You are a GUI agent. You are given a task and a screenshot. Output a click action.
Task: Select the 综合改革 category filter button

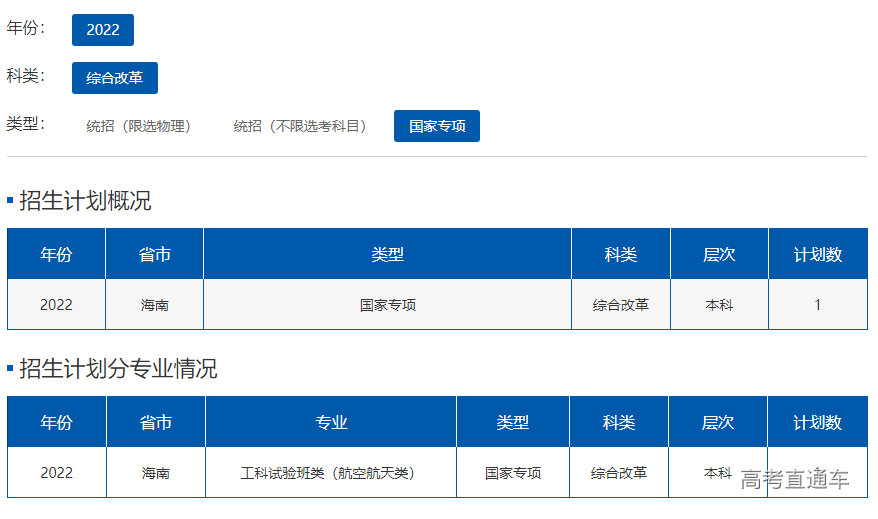tap(114, 78)
